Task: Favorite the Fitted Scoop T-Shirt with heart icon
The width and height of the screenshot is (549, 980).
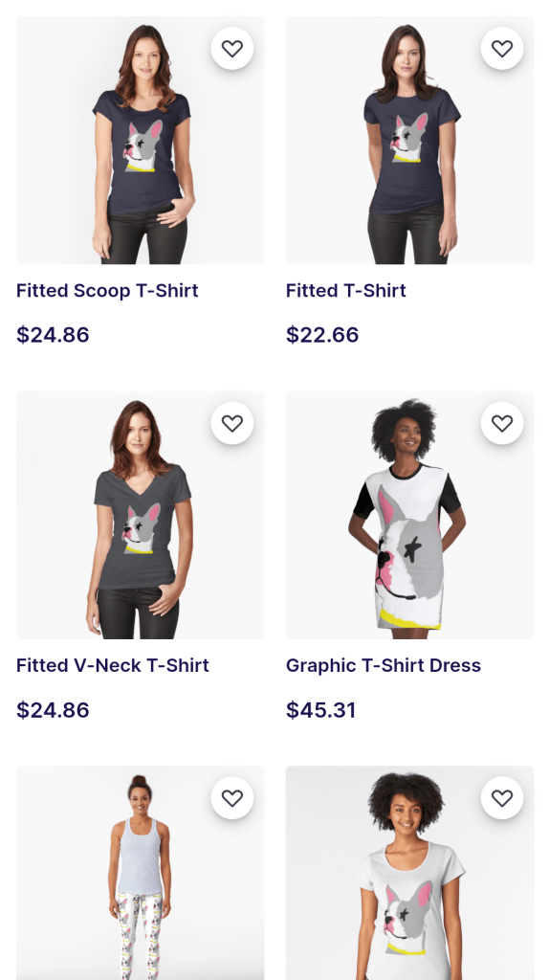Action: pyautogui.click(x=232, y=48)
